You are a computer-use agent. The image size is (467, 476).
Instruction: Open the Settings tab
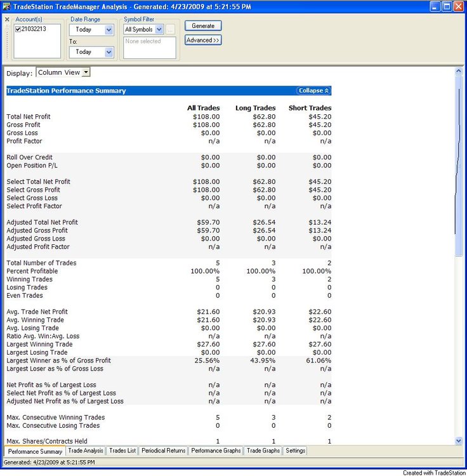click(x=295, y=451)
